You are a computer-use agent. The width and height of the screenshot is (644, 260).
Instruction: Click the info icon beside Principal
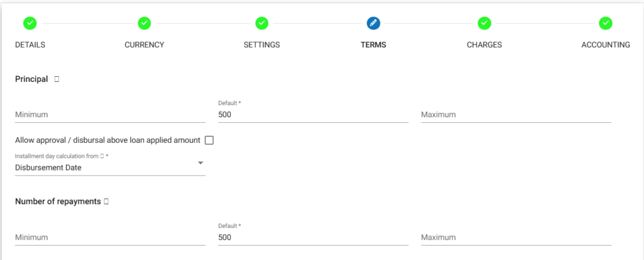click(x=57, y=79)
